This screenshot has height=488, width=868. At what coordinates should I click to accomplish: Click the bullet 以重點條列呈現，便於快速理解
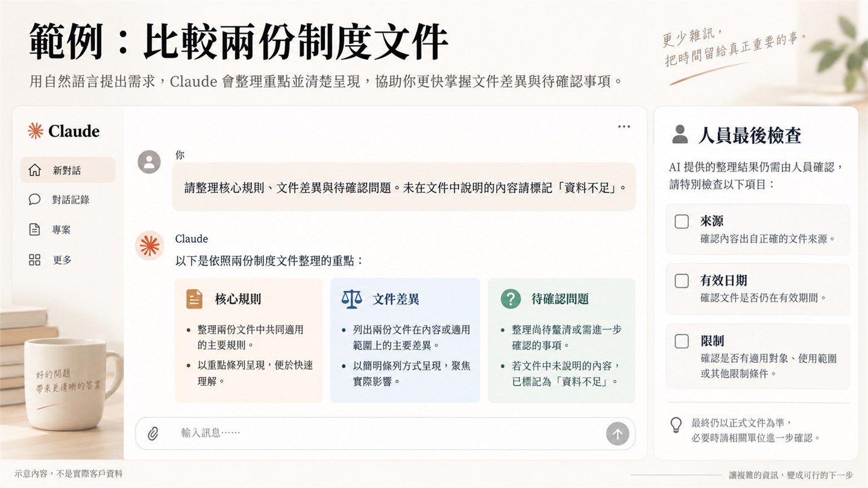[255, 373]
